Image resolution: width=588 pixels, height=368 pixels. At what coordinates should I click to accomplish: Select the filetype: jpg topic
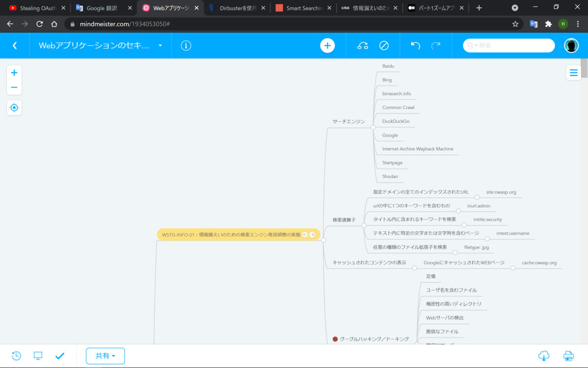pyautogui.click(x=476, y=247)
